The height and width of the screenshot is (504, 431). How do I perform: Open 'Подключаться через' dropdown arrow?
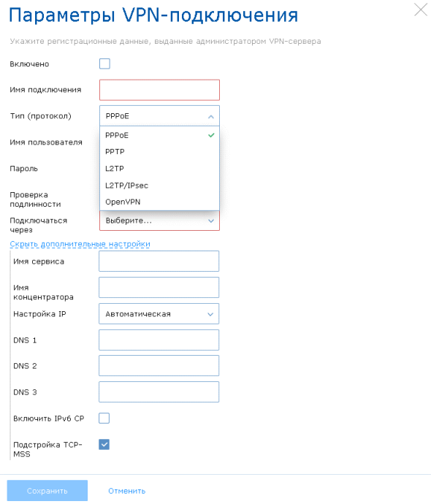pos(211,221)
